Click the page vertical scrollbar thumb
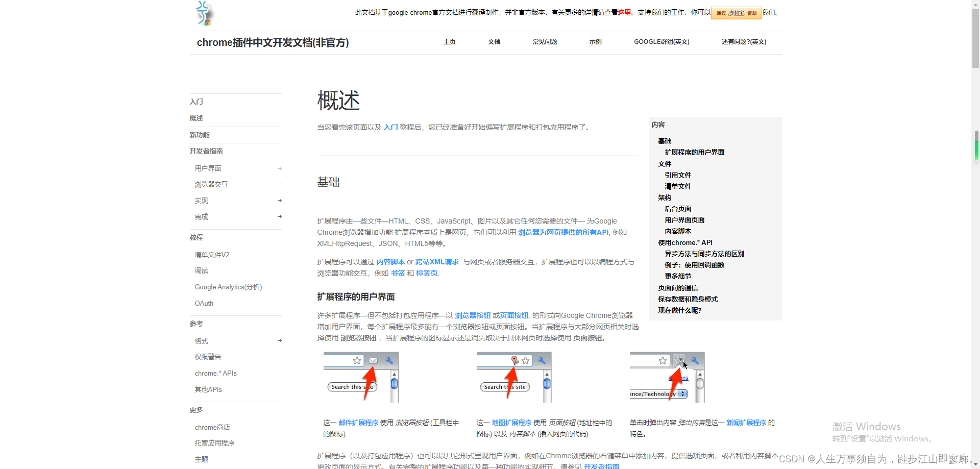The height and width of the screenshot is (469, 980). [975, 38]
